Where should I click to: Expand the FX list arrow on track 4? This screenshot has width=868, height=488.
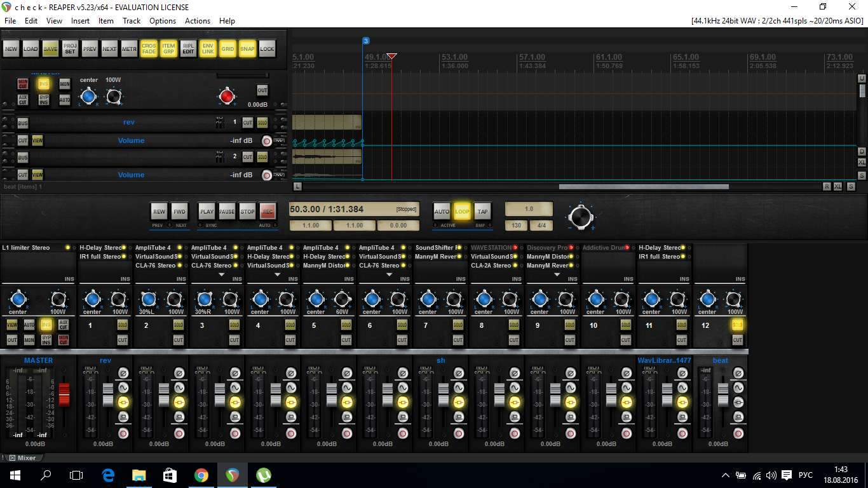point(277,274)
